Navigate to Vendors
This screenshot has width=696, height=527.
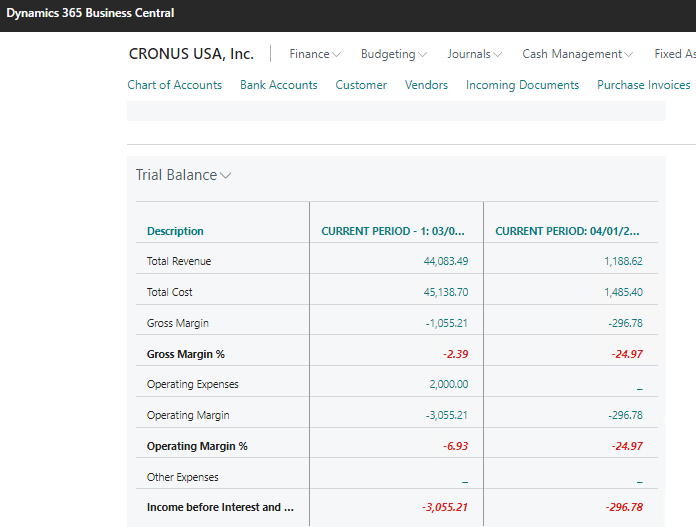click(x=426, y=85)
